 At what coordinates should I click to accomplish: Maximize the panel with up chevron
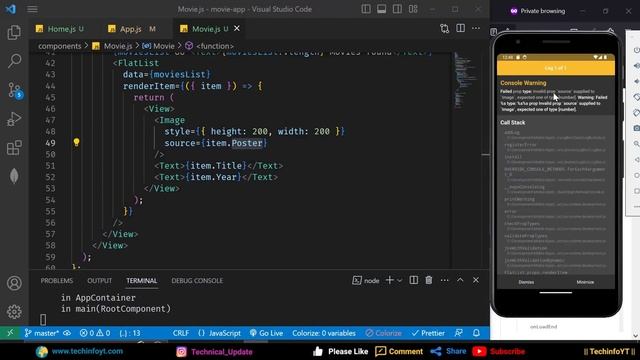(460, 280)
